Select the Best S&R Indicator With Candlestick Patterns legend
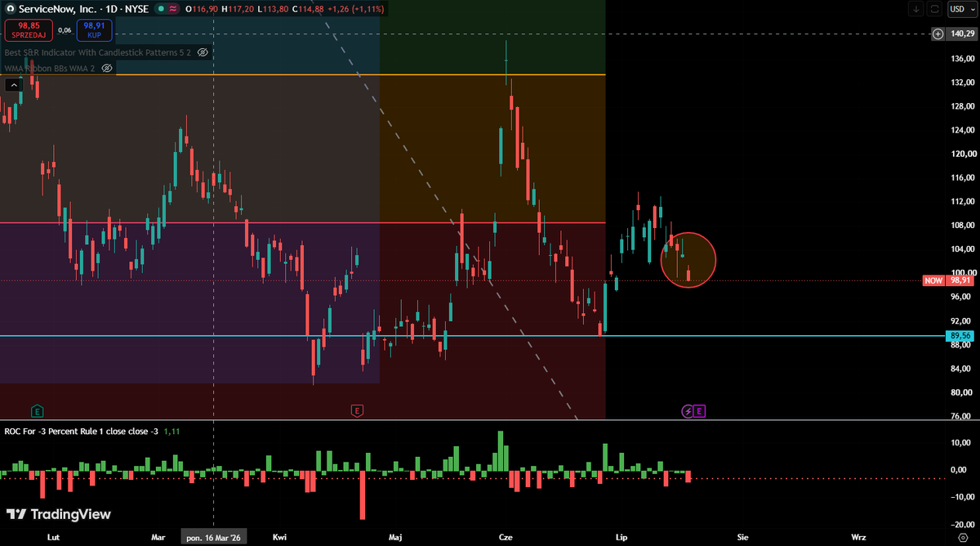The height and width of the screenshot is (546, 980). click(97, 51)
